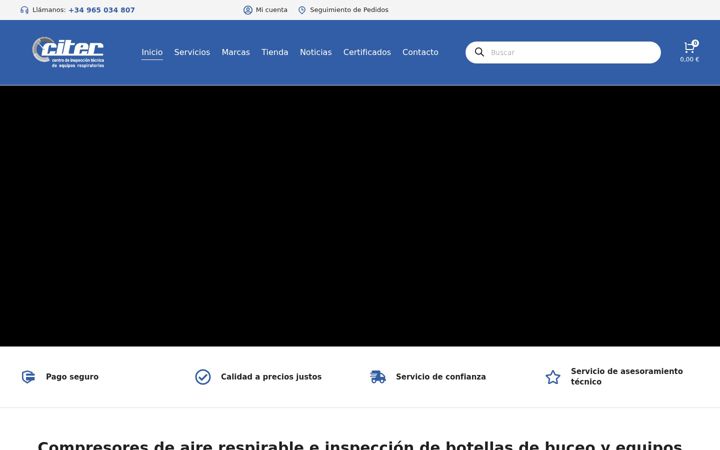Click Calidad a precios justos text
The height and width of the screenshot is (450, 720).
[x=271, y=377]
